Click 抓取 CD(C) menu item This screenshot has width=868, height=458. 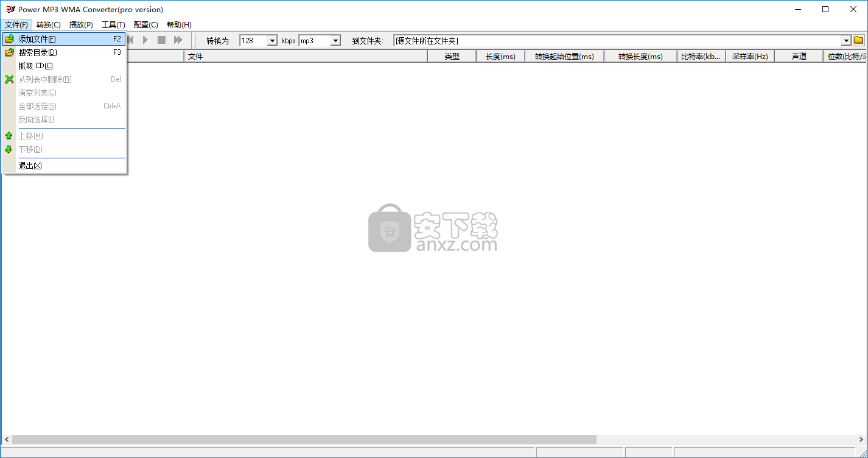pos(64,66)
